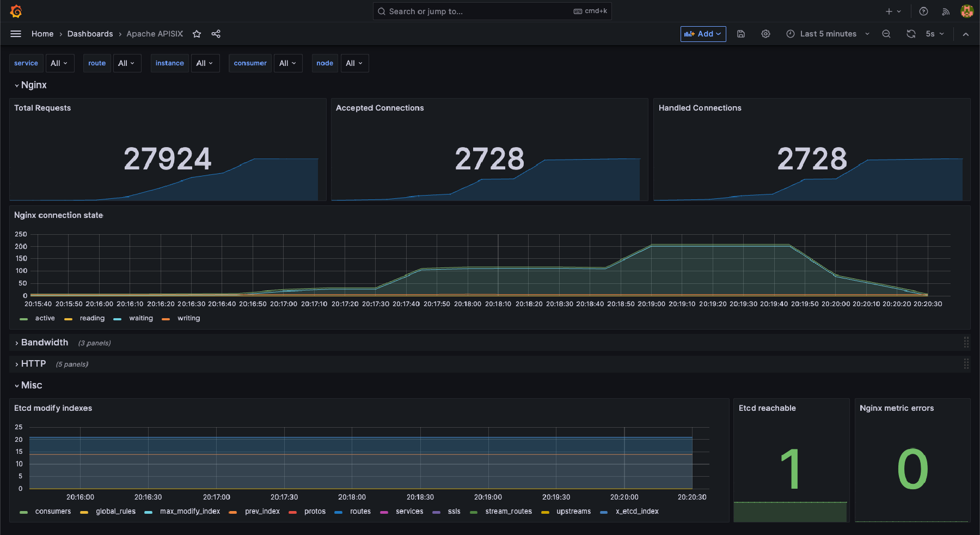980x535 pixels.
Task: Open the service variable All dropdown
Action: coord(59,63)
